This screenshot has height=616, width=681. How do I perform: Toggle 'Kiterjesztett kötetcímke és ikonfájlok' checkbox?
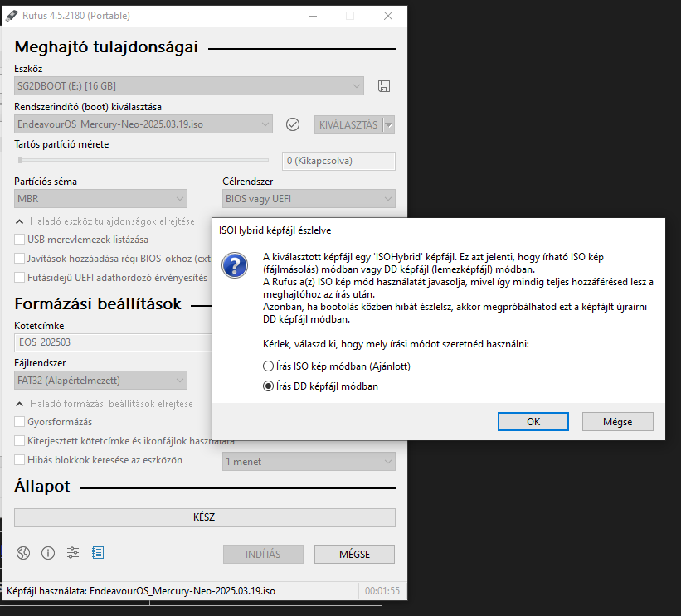[x=20, y=440]
